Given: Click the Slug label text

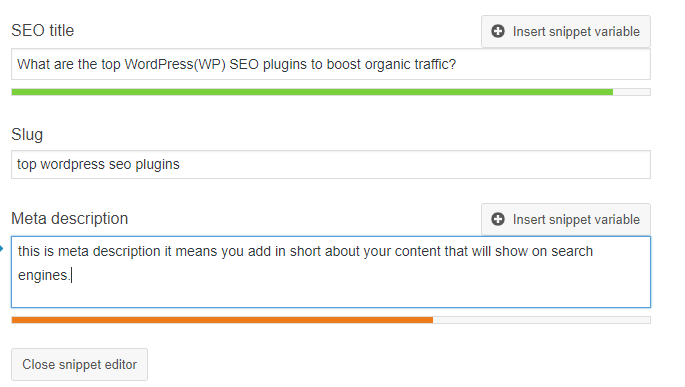Looking at the screenshot, I should point(27,135).
